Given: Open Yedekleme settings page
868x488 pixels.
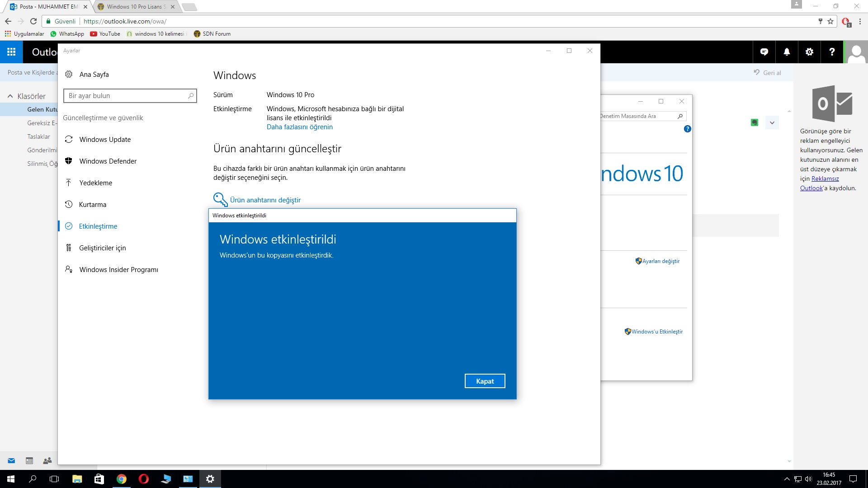Looking at the screenshot, I should (x=96, y=183).
